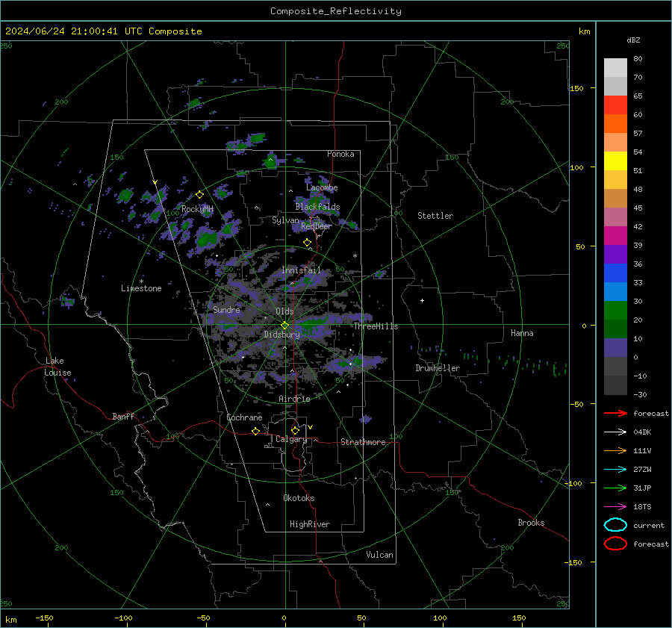Click the cyan current ellipse icon
Image resolution: width=672 pixels, height=628 pixels.
click(615, 525)
